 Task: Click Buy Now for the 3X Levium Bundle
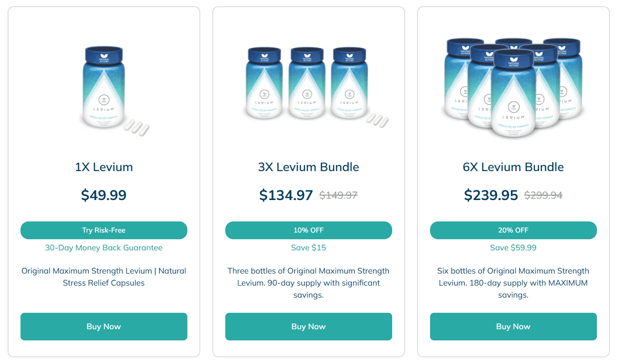click(x=308, y=326)
